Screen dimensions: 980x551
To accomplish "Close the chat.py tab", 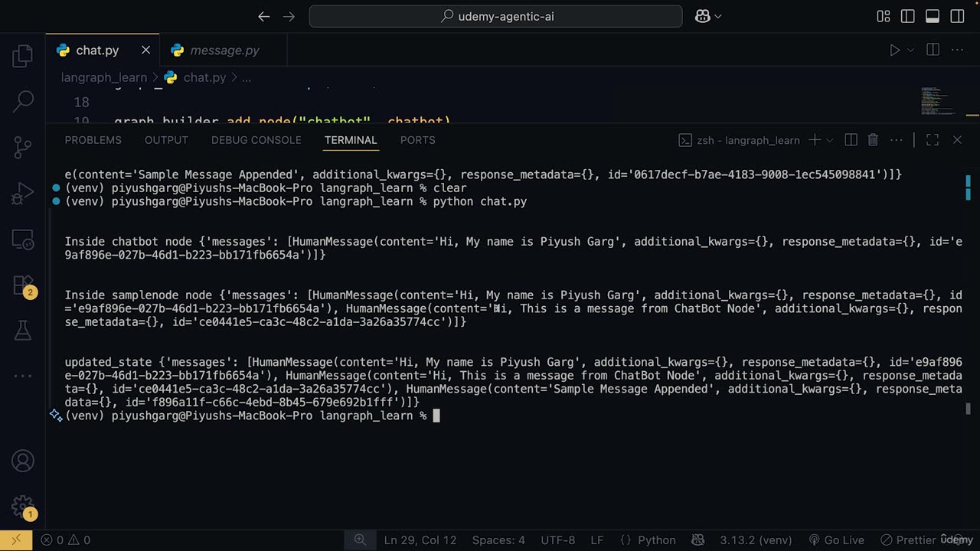I will click(x=145, y=50).
